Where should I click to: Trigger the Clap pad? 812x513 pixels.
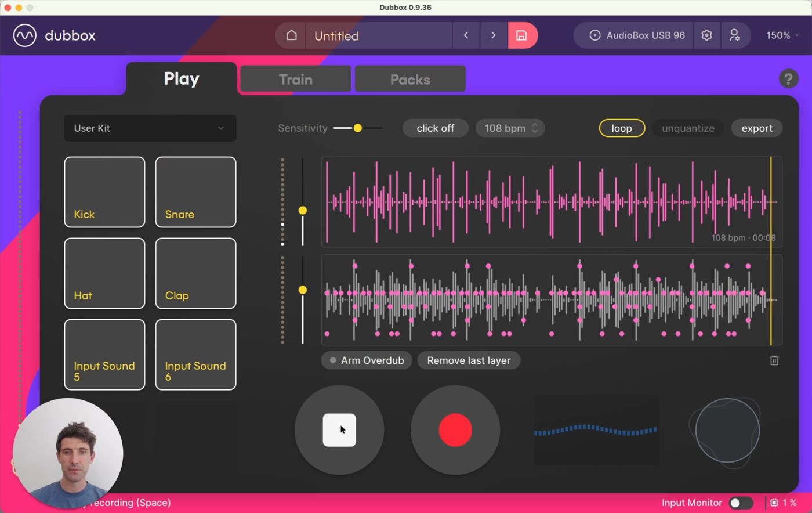195,273
